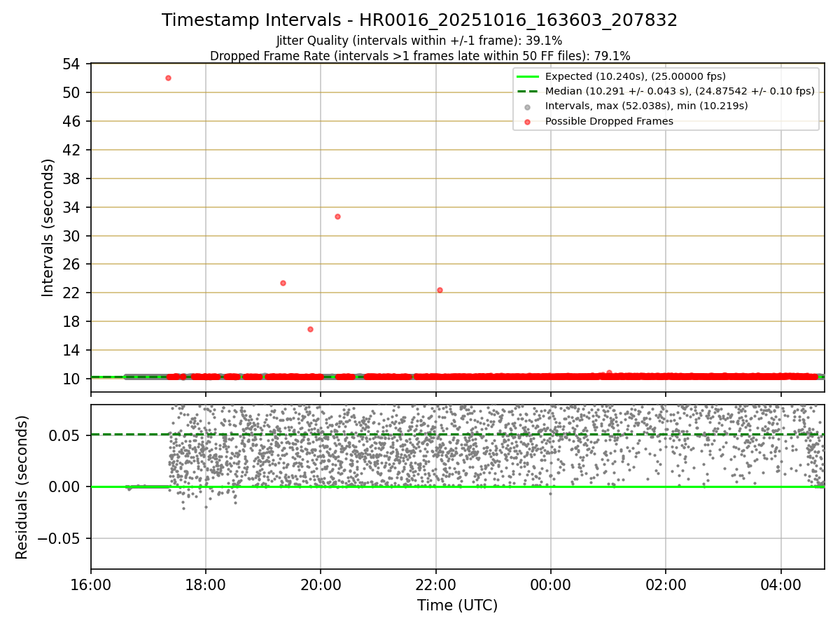Click the 'Residuals (seconds)' y-axis label
Viewport: 840px width, 630px height.
point(22,487)
